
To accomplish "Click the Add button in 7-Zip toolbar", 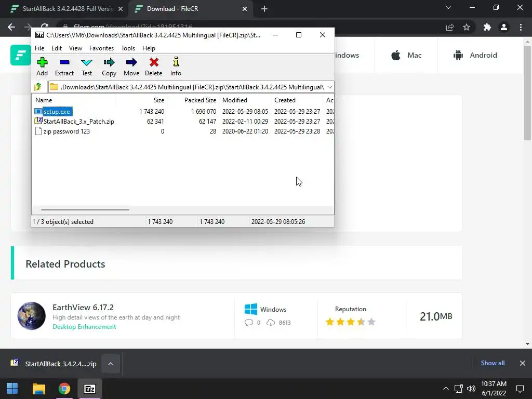I will click(x=42, y=67).
